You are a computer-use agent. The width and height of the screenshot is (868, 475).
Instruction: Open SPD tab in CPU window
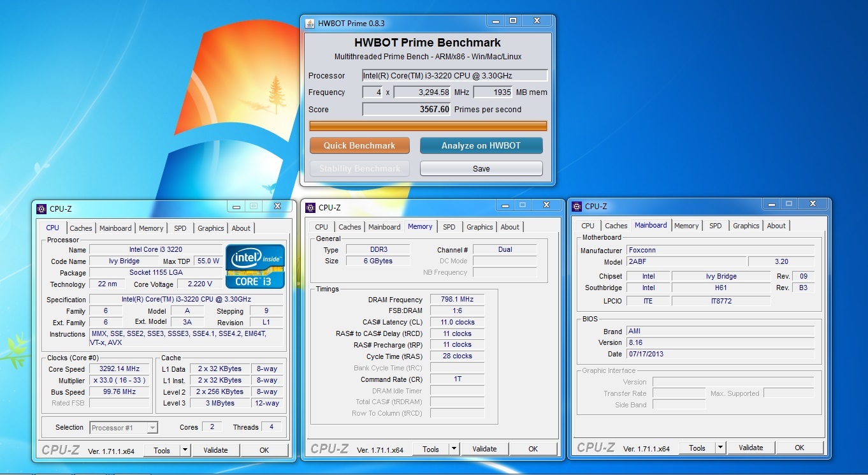click(180, 228)
